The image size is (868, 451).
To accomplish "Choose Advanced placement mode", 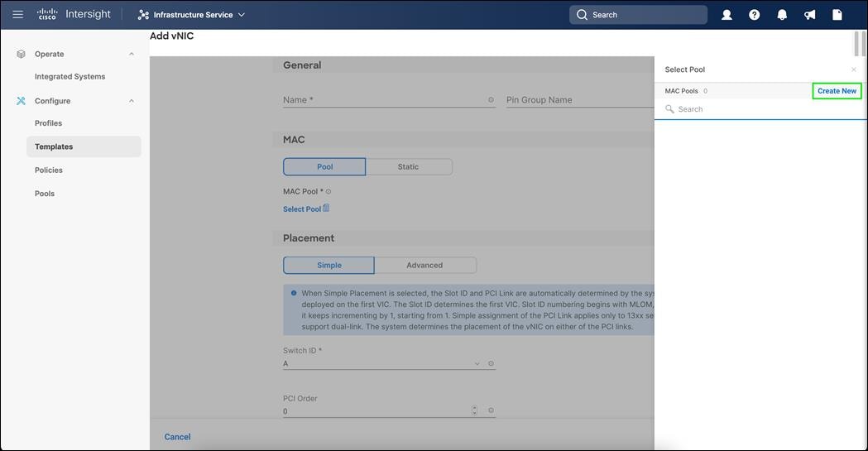I will (424, 265).
